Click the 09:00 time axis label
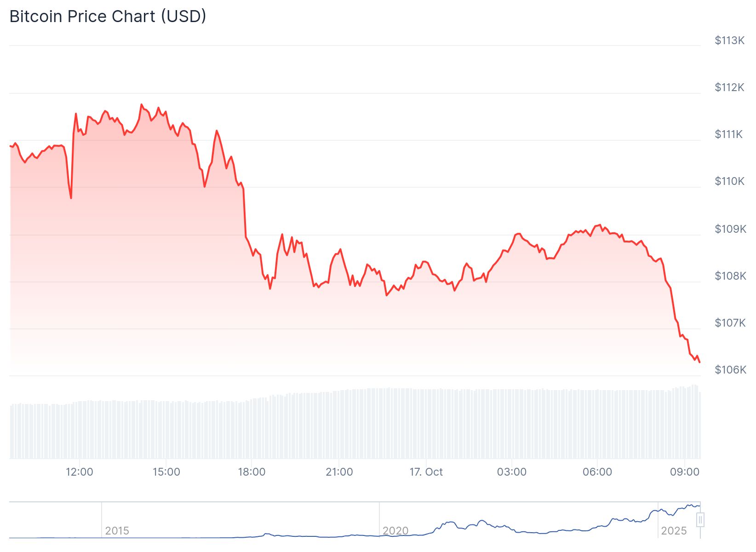 684,472
